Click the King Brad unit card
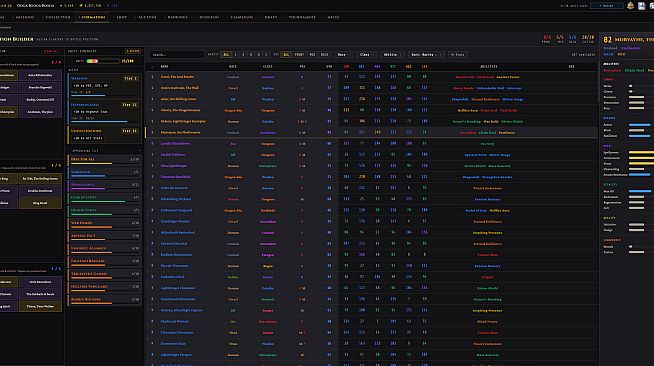Screen dimensions: 654x366 pos(40,203)
